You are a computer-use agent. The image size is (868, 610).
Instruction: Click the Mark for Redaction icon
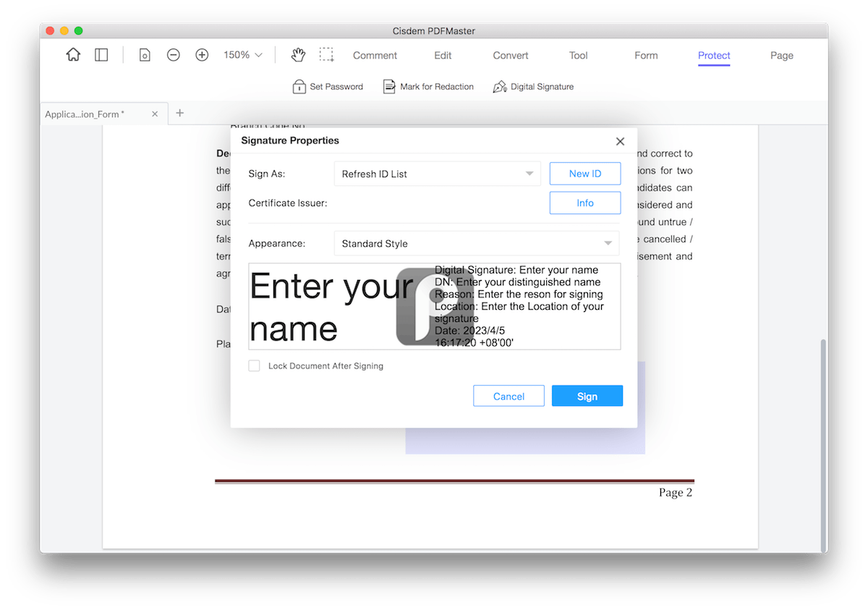(x=389, y=87)
